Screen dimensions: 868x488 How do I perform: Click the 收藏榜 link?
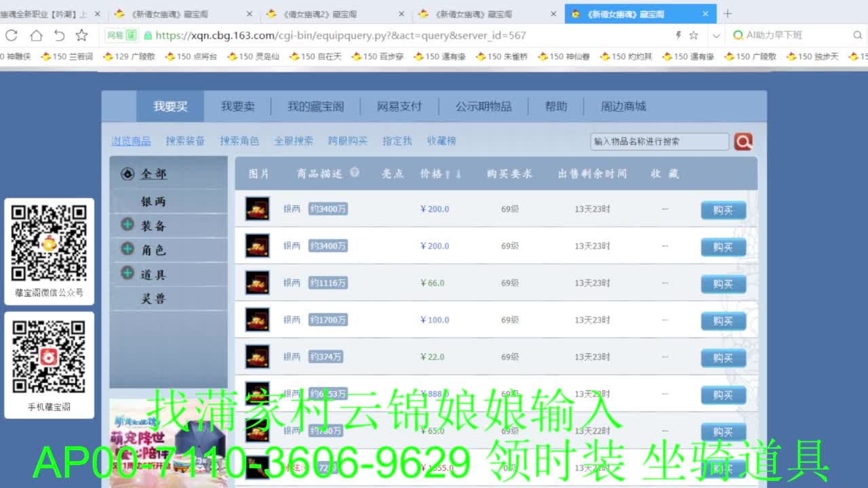click(441, 141)
